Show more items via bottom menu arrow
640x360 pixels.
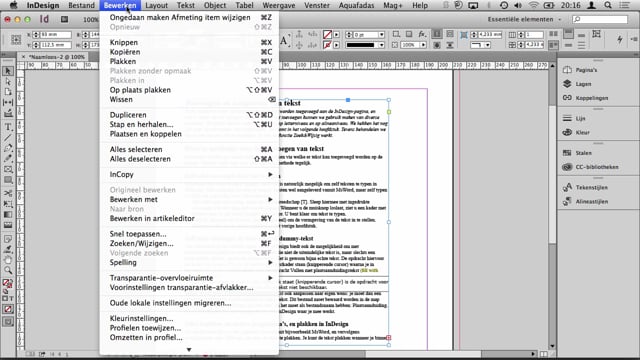pos(189,349)
